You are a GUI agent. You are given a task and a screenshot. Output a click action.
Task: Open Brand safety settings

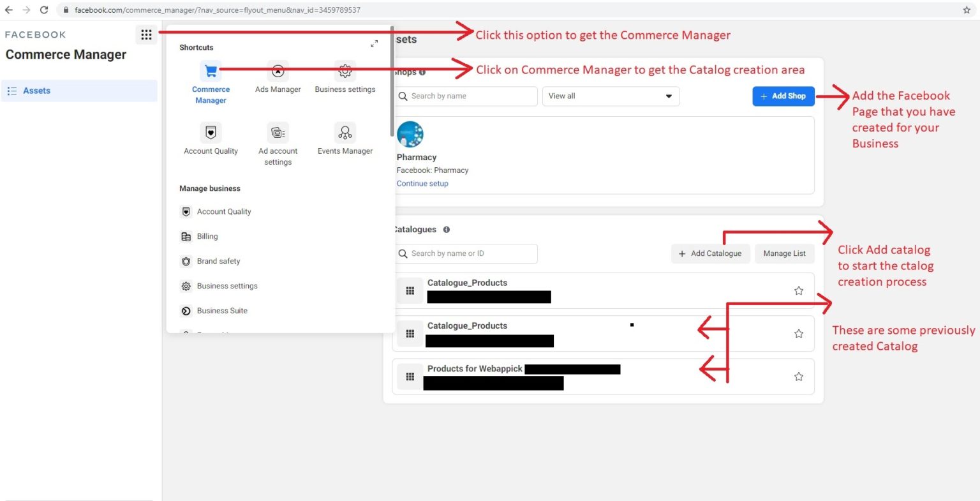[x=219, y=261]
